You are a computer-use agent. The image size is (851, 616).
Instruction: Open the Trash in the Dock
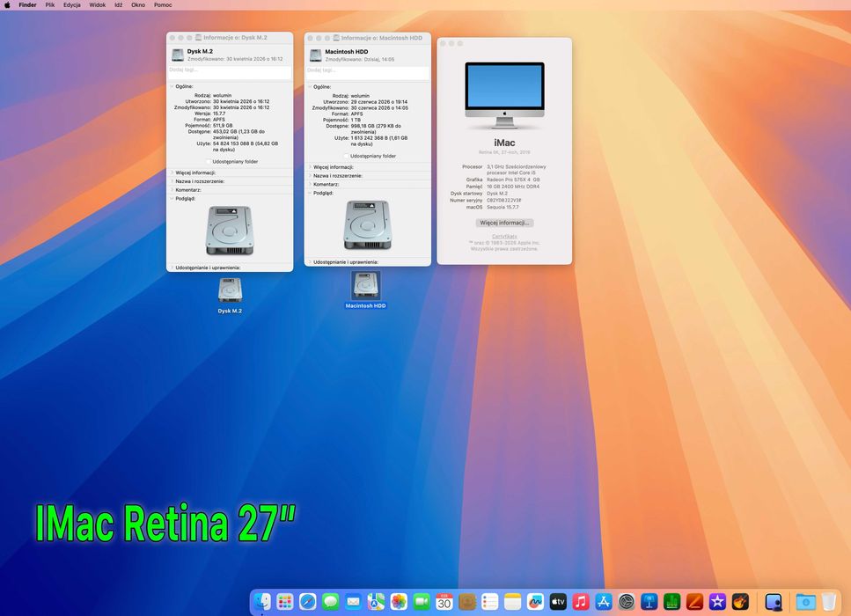click(x=829, y=601)
